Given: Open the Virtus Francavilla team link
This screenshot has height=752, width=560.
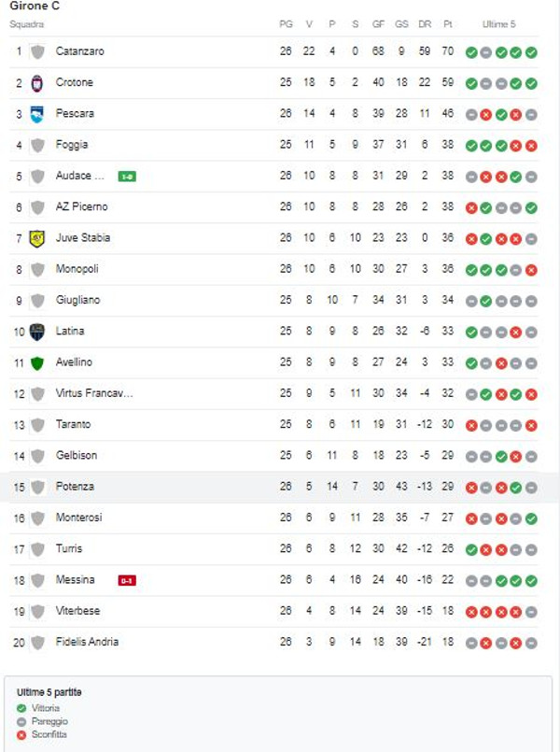Looking at the screenshot, I should pyautogui.click(x=94, y=393).
